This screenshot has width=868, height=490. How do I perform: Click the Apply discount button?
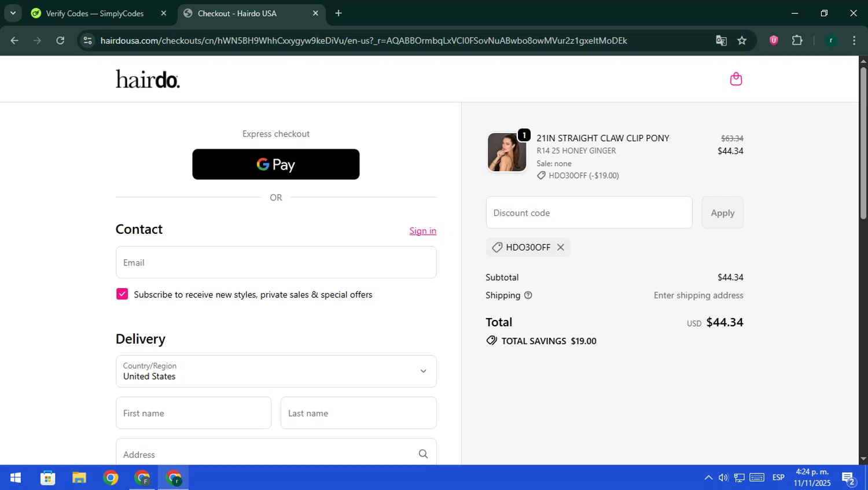pos(723,212)
